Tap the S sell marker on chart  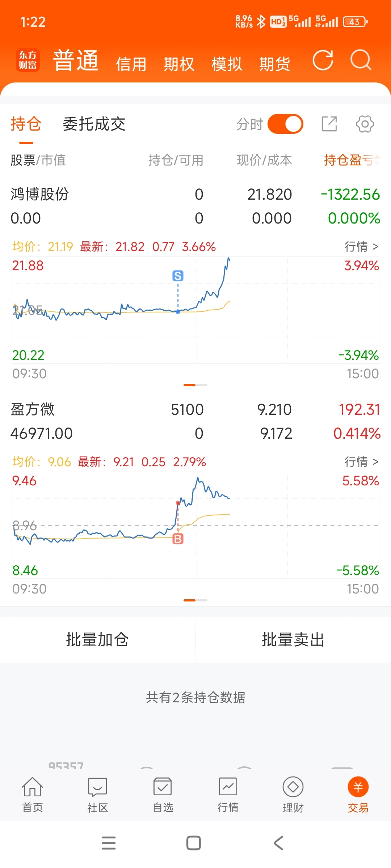pyautogui.click(x=178, y=276)
